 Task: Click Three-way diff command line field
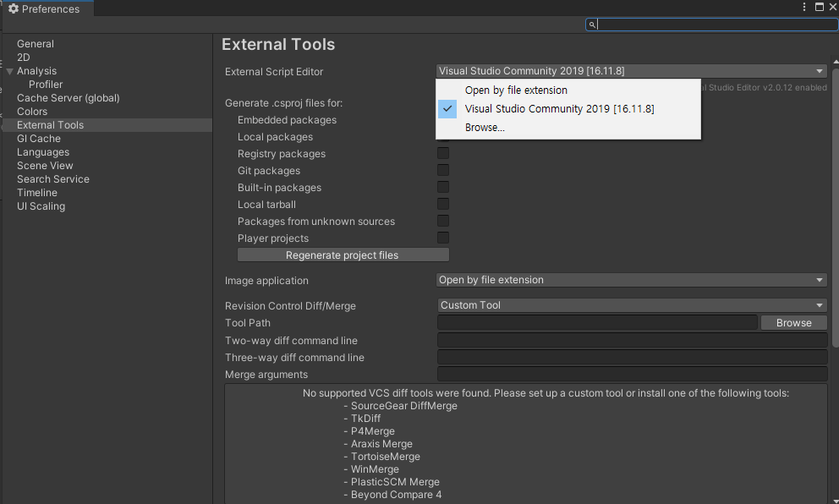coord(633,358)
